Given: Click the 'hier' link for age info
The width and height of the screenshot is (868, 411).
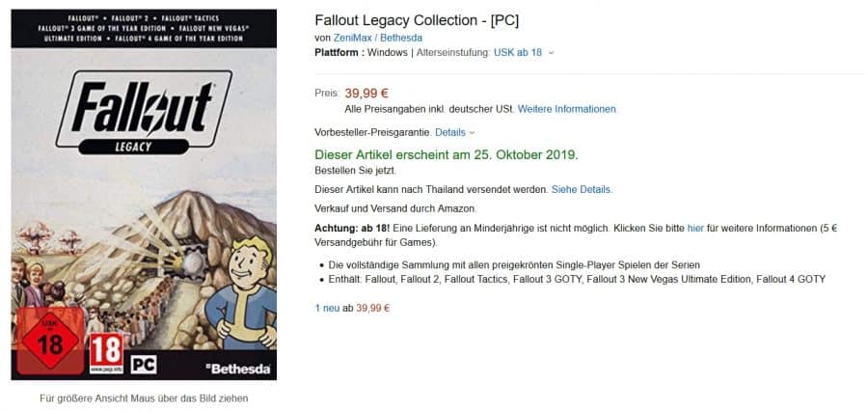Looking at the screenshot, I should tap(695, 228).
